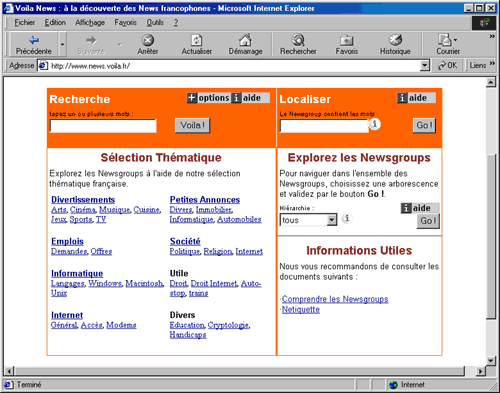This screenshot has width=500, height=393.
Task: Show browsing Historique icon
Action: [395, 40]
